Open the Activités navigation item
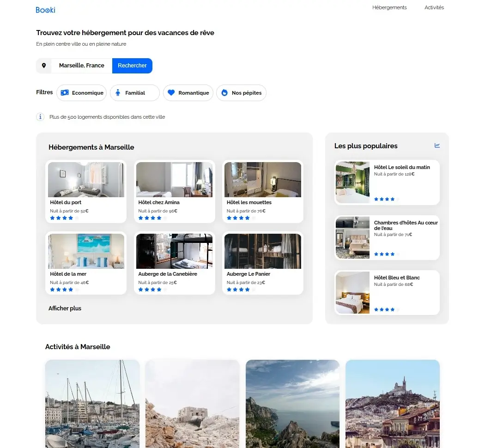 pos(434,7)
